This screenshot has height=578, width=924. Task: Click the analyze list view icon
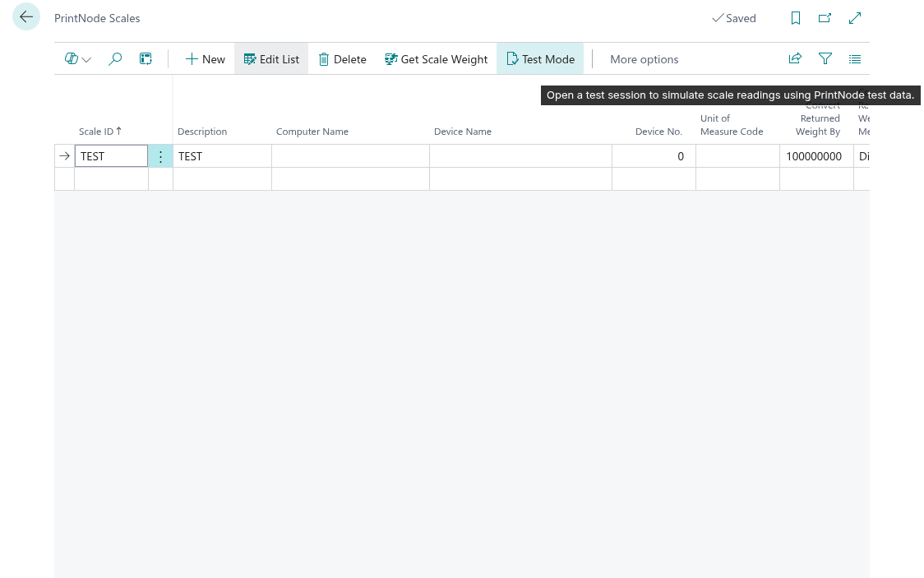coord(146,59)
